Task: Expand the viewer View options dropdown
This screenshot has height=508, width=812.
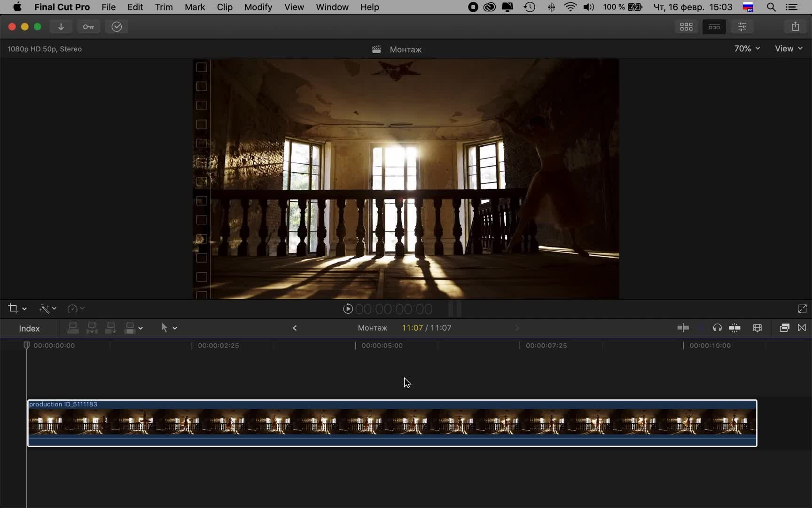Action: point(788,48)
